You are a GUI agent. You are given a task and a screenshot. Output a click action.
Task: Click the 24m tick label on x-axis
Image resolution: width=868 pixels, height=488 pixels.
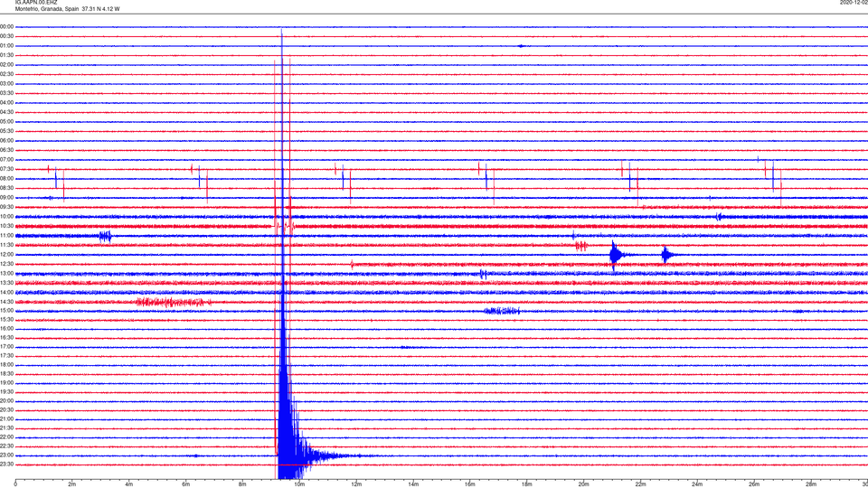click(x=697, y=484)
